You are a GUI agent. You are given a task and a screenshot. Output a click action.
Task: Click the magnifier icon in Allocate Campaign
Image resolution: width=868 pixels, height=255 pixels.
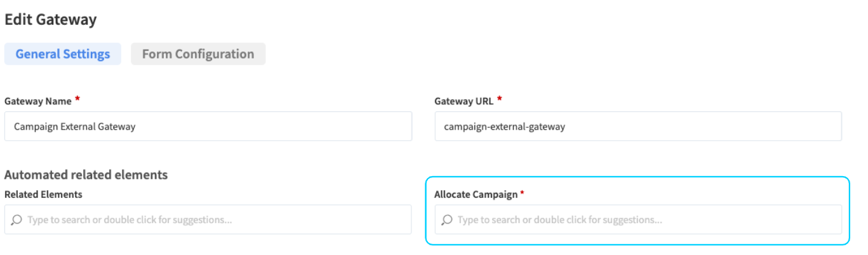tap(447, 220)
